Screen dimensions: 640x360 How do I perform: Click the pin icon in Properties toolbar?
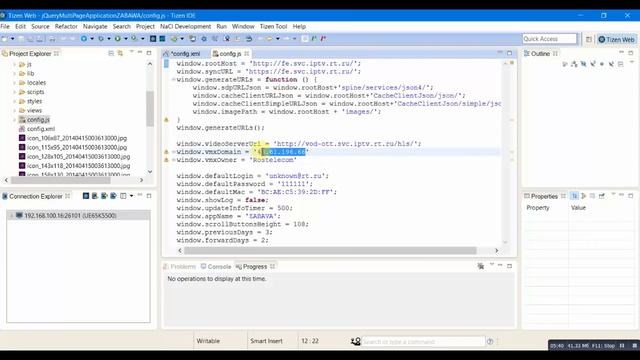(x=602, y=196)
